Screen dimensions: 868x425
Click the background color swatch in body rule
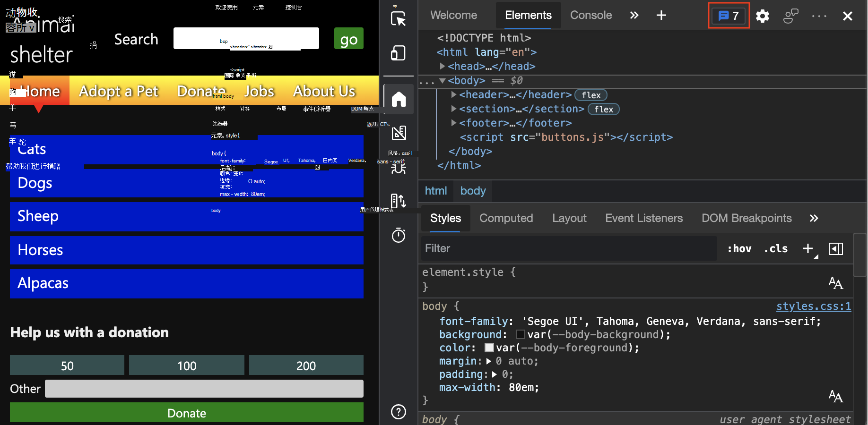[520, 334]
